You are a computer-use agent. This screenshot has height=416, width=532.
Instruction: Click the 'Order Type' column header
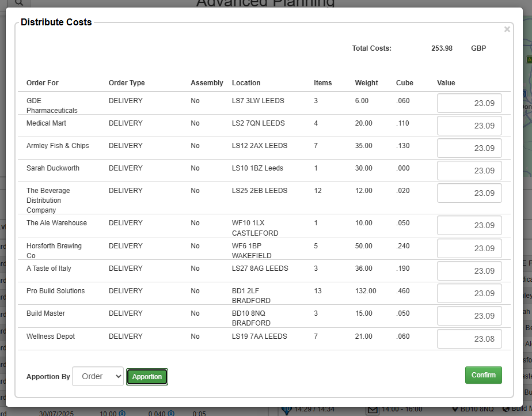pos(127,83)
